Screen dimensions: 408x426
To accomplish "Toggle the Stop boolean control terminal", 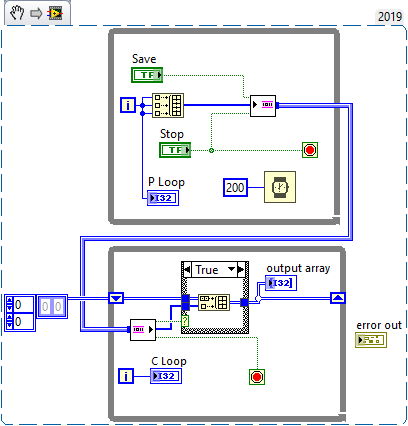I will point(175,150).
